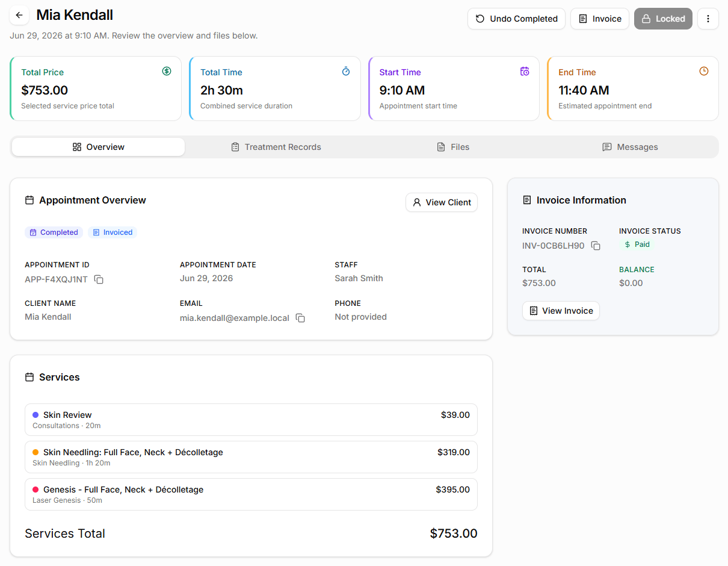Click the 2h 30m total time value
Viewport: 728px width, 566px height.
coord(221,90)
